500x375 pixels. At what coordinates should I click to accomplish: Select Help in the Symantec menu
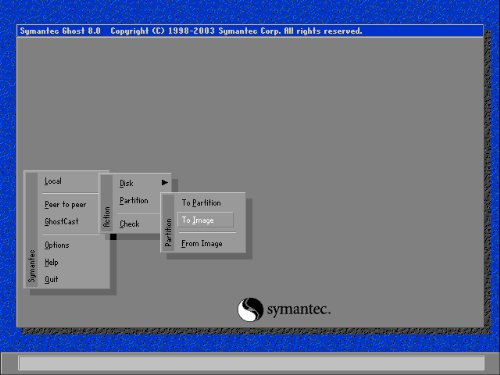coord(51,262)
